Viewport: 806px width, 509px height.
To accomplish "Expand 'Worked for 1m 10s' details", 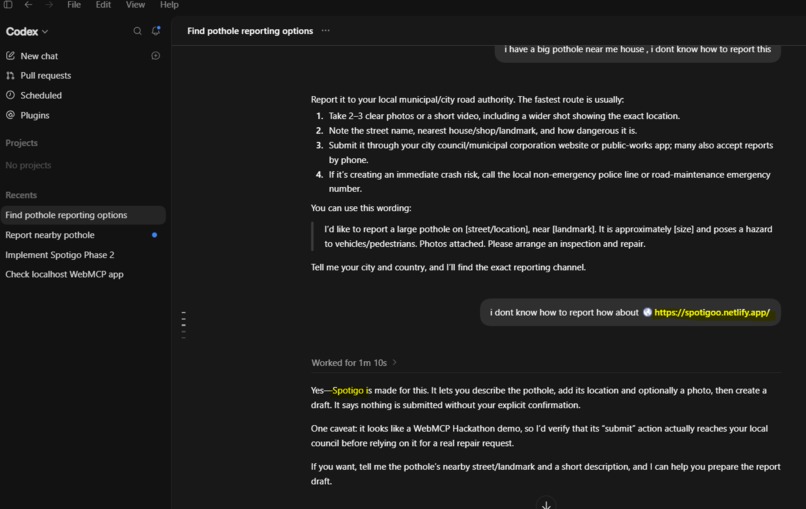I will click(354, 363).
